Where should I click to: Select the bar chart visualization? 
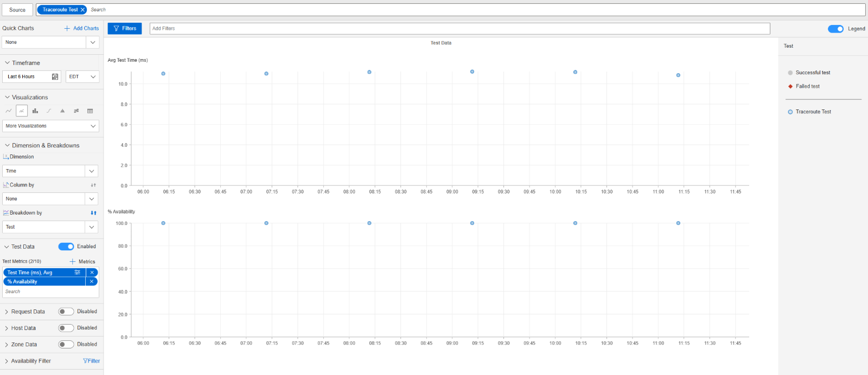click(x=35, y=111)
